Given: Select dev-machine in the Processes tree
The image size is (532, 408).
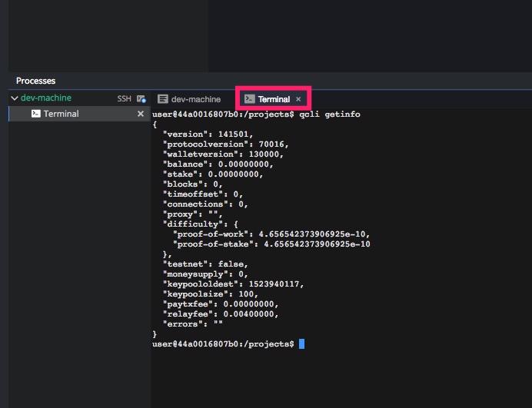Looking at the screenshot, I should pos(46,98).
